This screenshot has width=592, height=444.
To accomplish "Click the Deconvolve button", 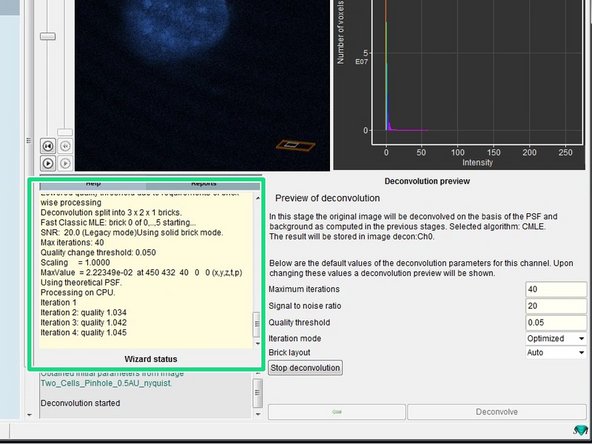I will pos(496,412).
